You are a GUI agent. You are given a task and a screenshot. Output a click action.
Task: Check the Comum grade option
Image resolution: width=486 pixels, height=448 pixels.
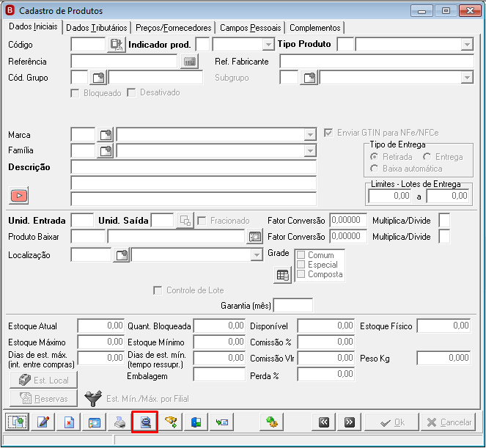click(x=301, y=255)
